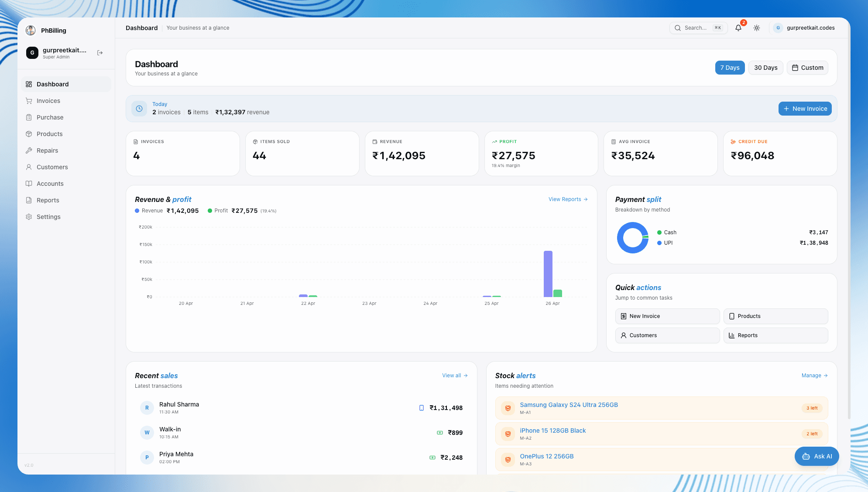The image size is (868, 492).
Task: Click the iPhone 15 128GB Black link
Action: 552,430
